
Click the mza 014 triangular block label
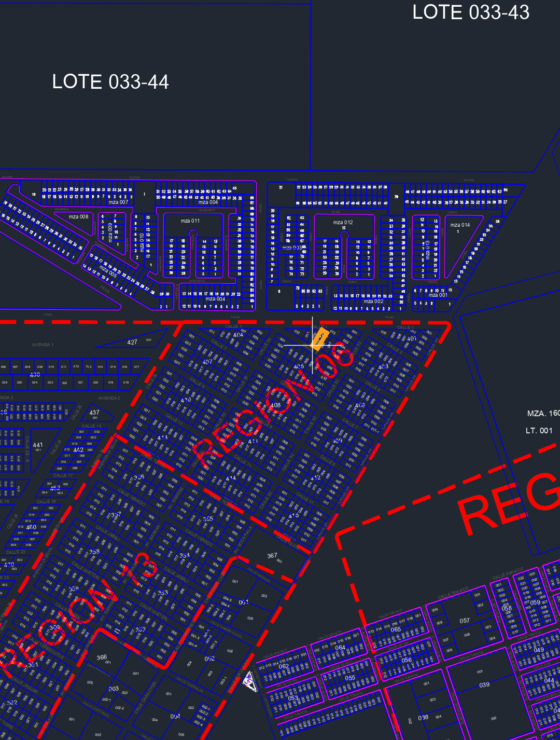(460, 225)
